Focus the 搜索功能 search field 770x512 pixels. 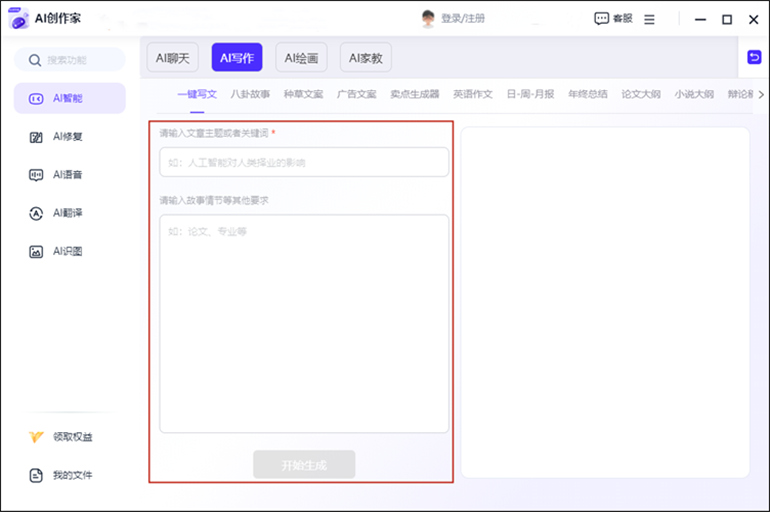point(70,60)
